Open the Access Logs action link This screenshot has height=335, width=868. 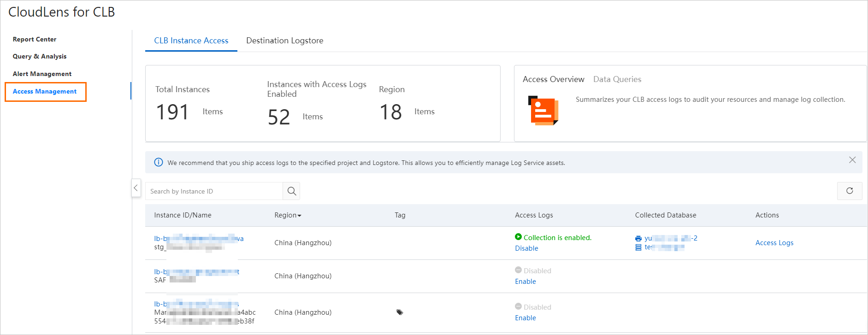774,243
